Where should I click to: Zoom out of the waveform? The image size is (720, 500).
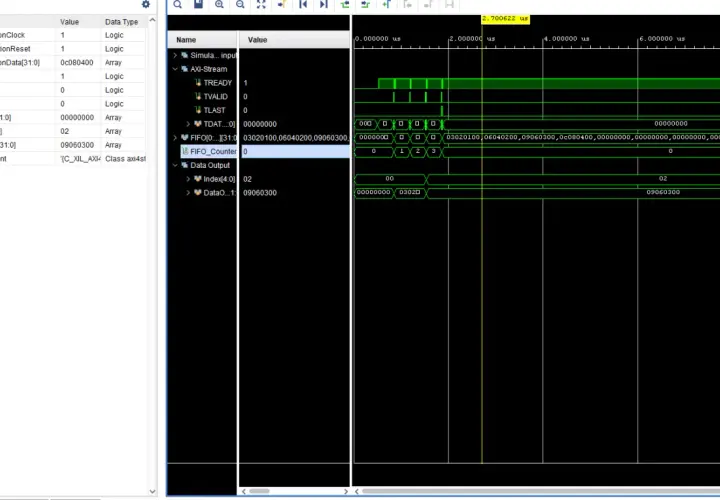[240, 4]
